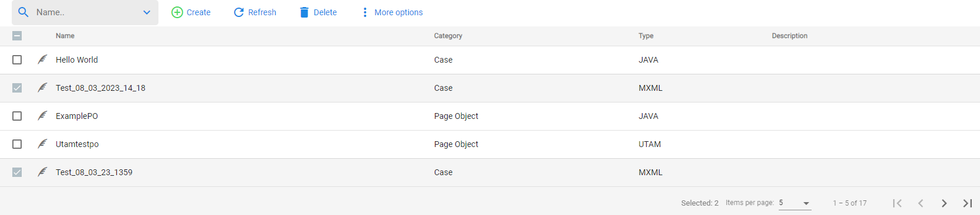Click the search magnifier icon

23,12
